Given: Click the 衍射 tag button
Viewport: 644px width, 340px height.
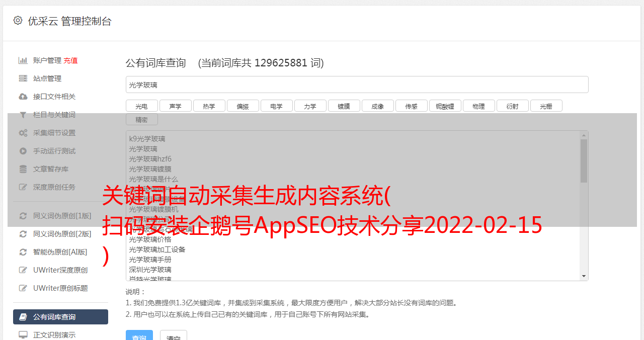Looking at the screenshot, I should point(512,106).
